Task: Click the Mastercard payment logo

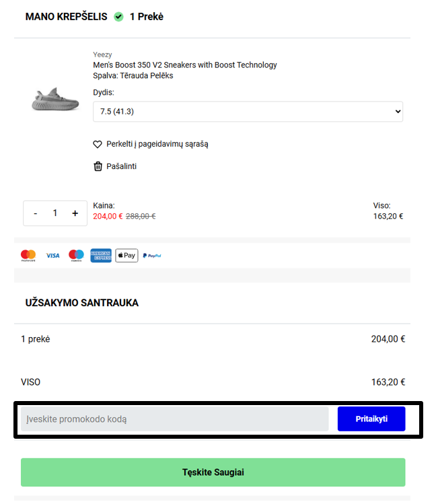Action: coord(28,256)
